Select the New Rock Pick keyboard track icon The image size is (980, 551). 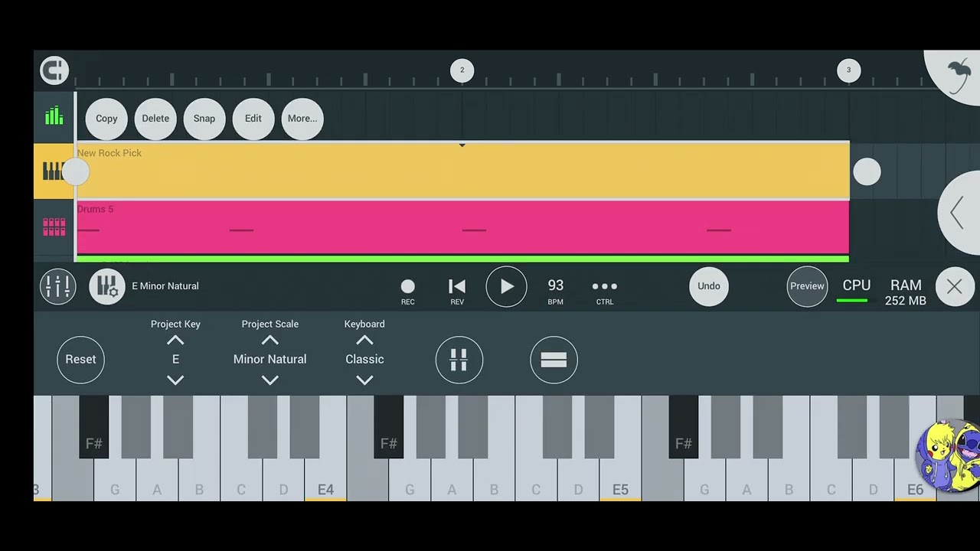point(54,171)
